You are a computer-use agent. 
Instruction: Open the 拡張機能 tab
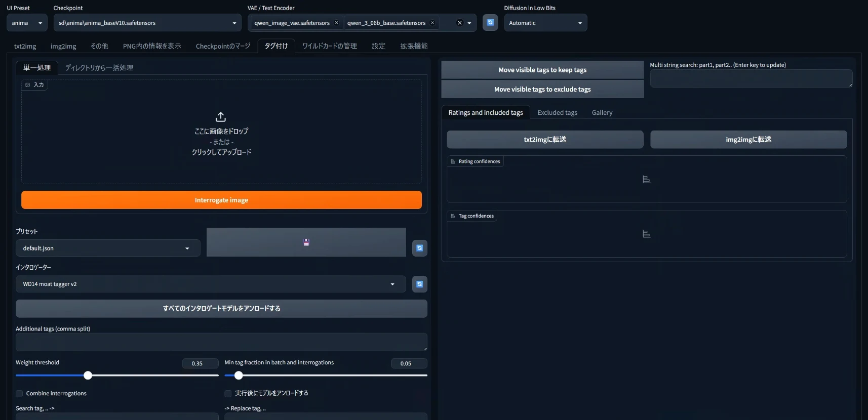click(x=414, y=46)
